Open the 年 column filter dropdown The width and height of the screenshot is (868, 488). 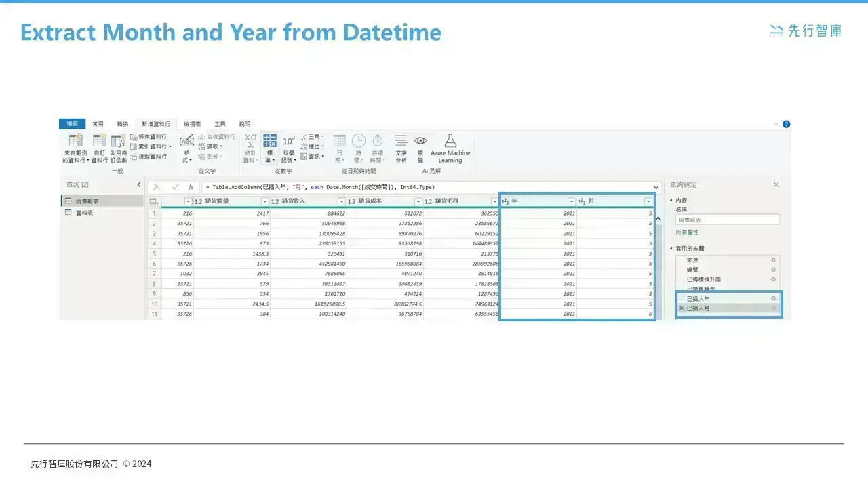click(x=571, y=201)
